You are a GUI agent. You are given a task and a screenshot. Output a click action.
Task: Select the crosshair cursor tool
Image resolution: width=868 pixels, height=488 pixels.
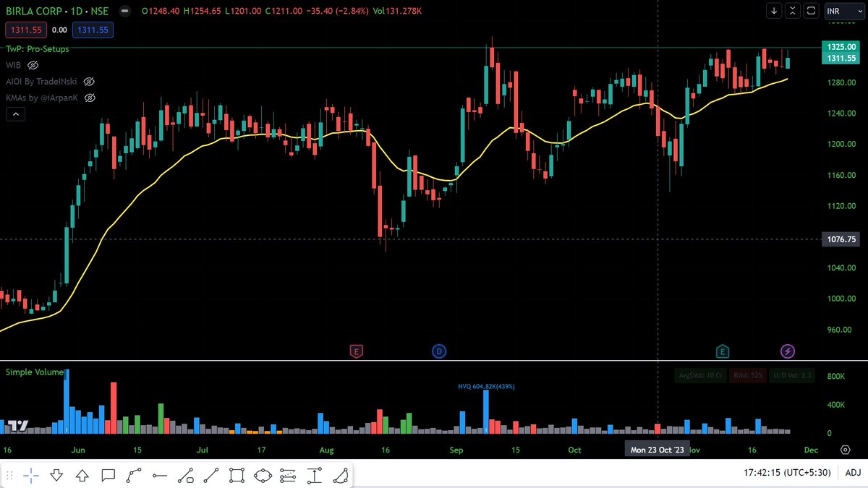coord(30,475)
